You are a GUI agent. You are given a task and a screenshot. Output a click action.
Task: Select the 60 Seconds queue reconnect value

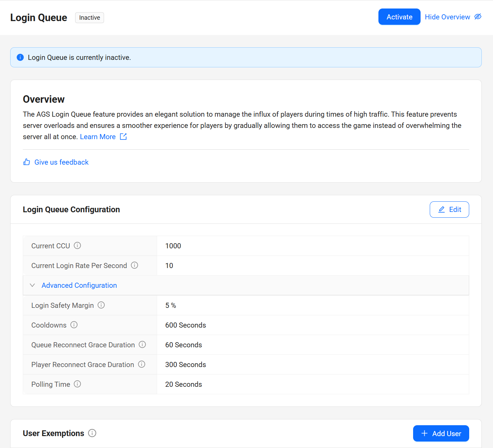click(x=184, y=345)
